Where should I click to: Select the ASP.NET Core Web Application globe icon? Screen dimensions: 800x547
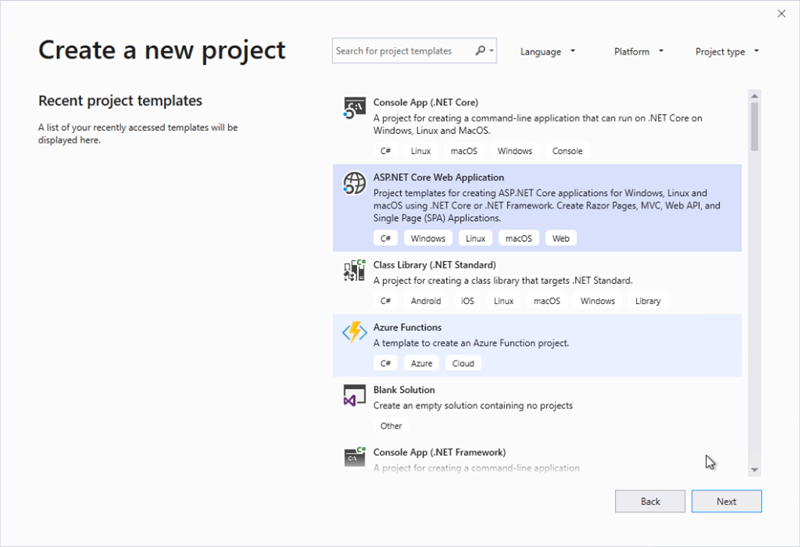point(354,183)
